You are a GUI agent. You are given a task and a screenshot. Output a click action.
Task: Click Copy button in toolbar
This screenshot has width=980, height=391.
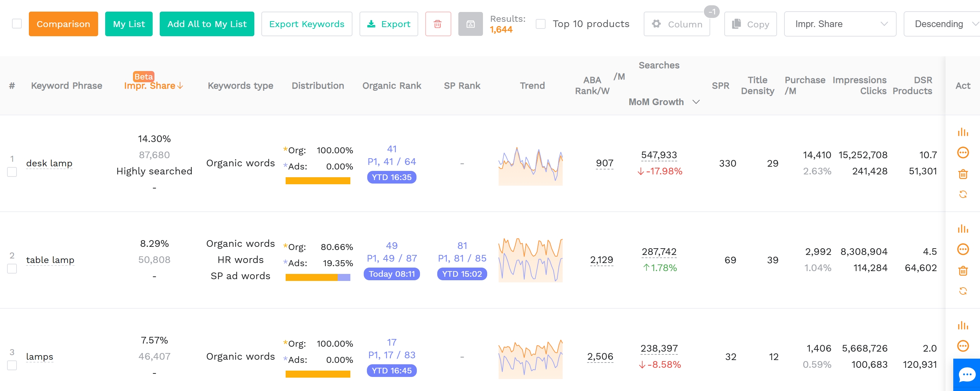750,24
